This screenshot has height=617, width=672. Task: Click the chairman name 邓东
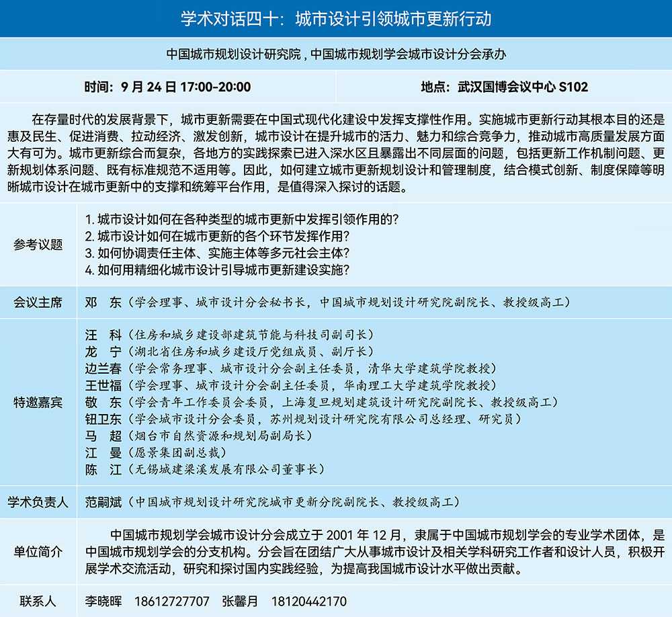coord(103,302)
